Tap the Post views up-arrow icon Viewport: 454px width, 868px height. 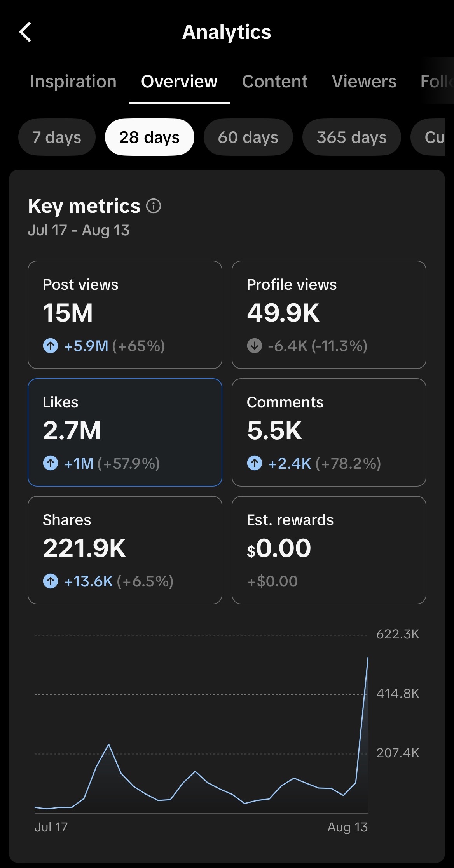pyautogui.click(x=51, y=345)
